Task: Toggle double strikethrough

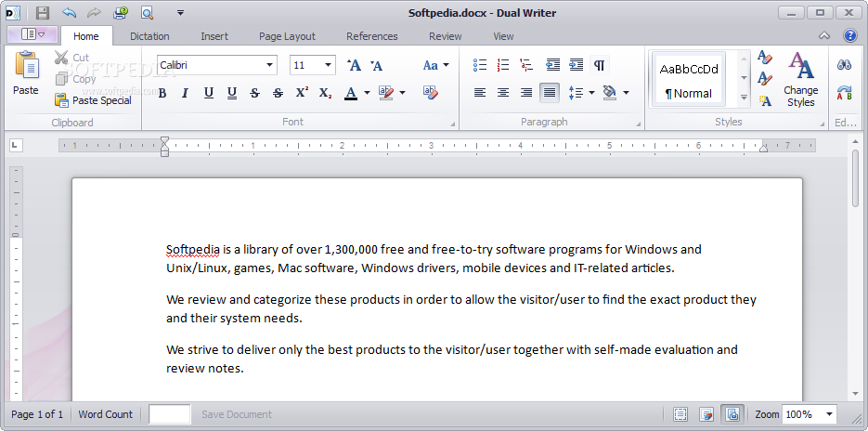Action: coord(279,93)
